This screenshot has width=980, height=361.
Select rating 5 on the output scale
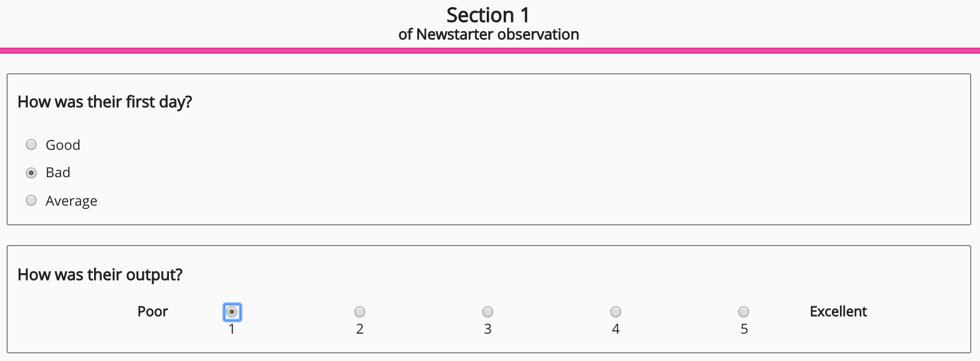743,312
